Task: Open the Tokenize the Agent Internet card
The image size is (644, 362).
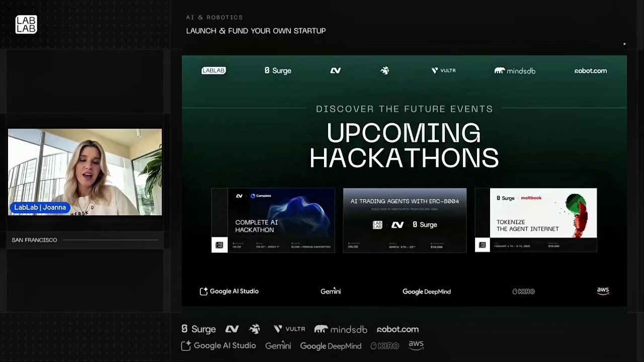Action: coord(536,220)
